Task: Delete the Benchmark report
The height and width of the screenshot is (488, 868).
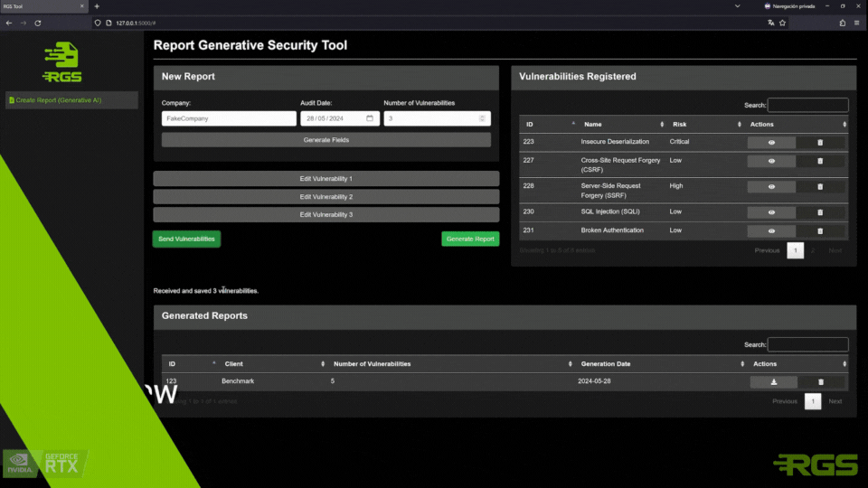Action: (821, 381)
